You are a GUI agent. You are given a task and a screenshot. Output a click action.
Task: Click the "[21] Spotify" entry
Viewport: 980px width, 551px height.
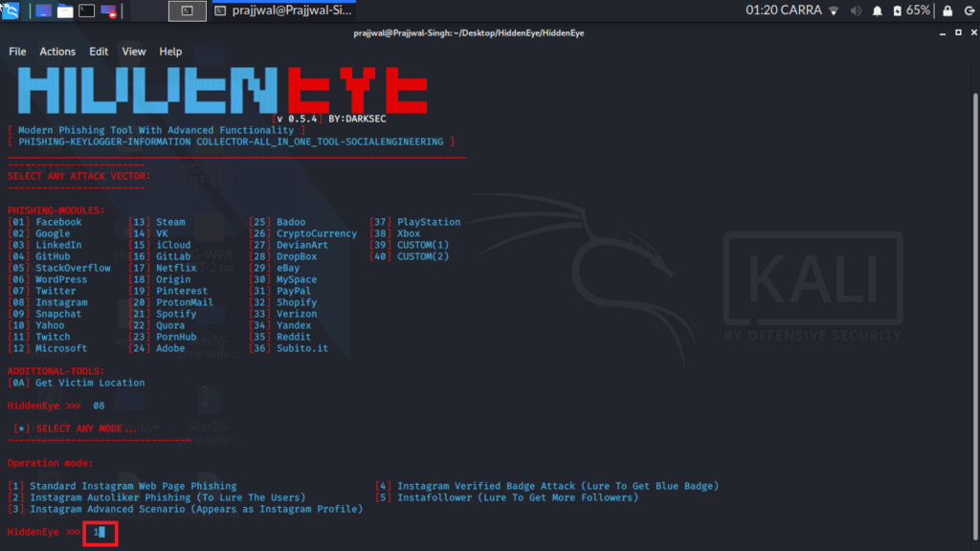tap(163, 314)
